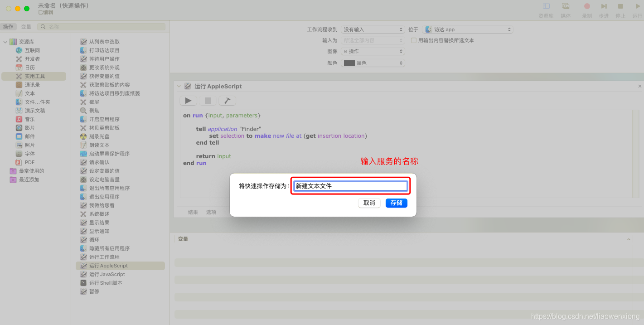Click inside the AppleScript code editor

point(406,154)
